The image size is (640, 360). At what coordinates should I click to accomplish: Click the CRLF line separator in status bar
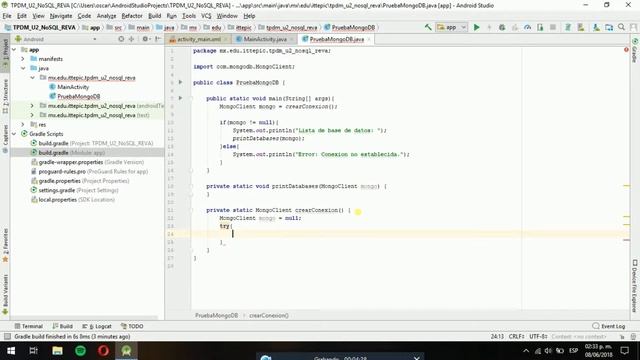point(516,336)
